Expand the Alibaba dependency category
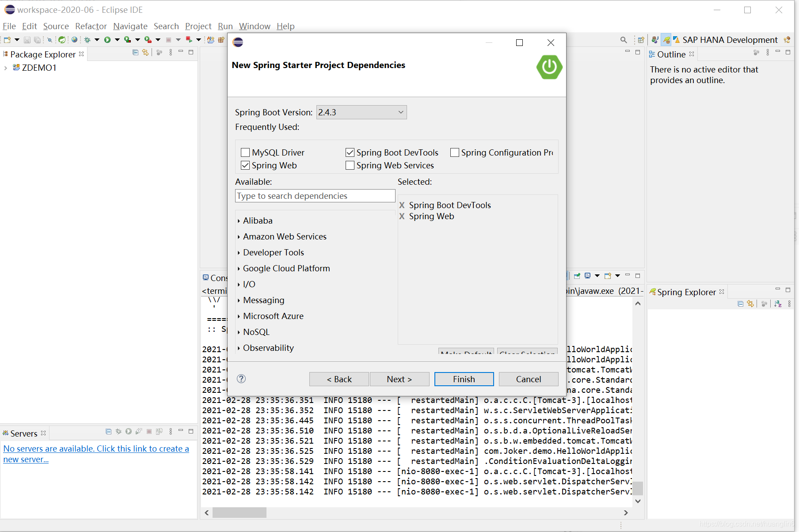This screenshot has width=799, height=532. click(x=239, y=221)
